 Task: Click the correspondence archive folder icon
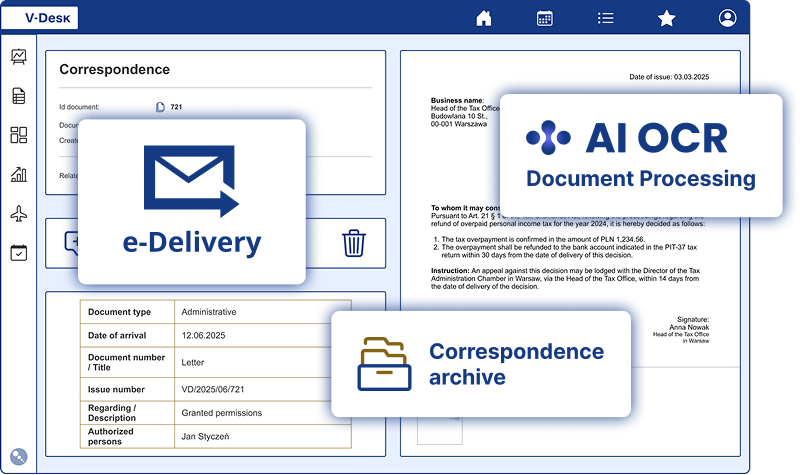pos(384,364)
